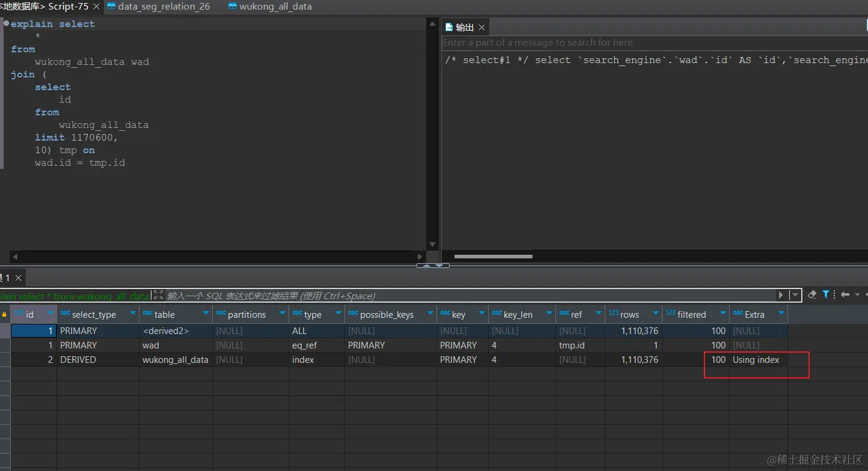Focus the SQL expression filter field
Image resolution: width=868 pixels, height=471 pixels.
470,296
